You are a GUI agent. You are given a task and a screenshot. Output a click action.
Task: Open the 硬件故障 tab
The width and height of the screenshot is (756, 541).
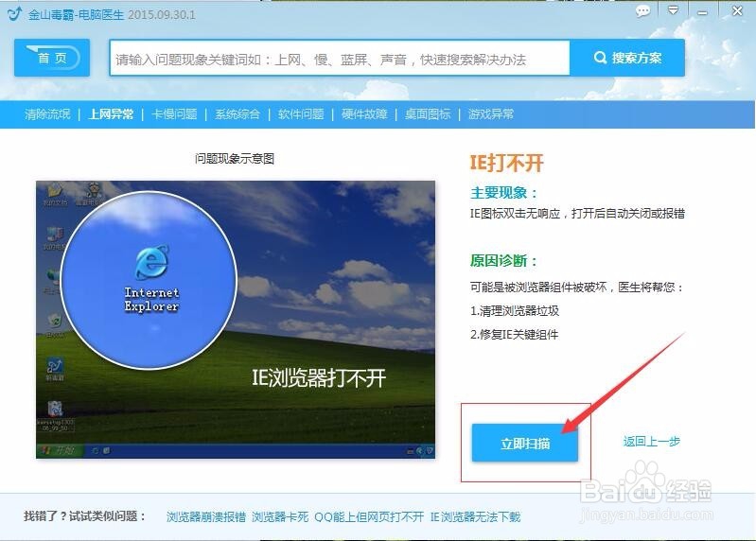tap(364, 114)
